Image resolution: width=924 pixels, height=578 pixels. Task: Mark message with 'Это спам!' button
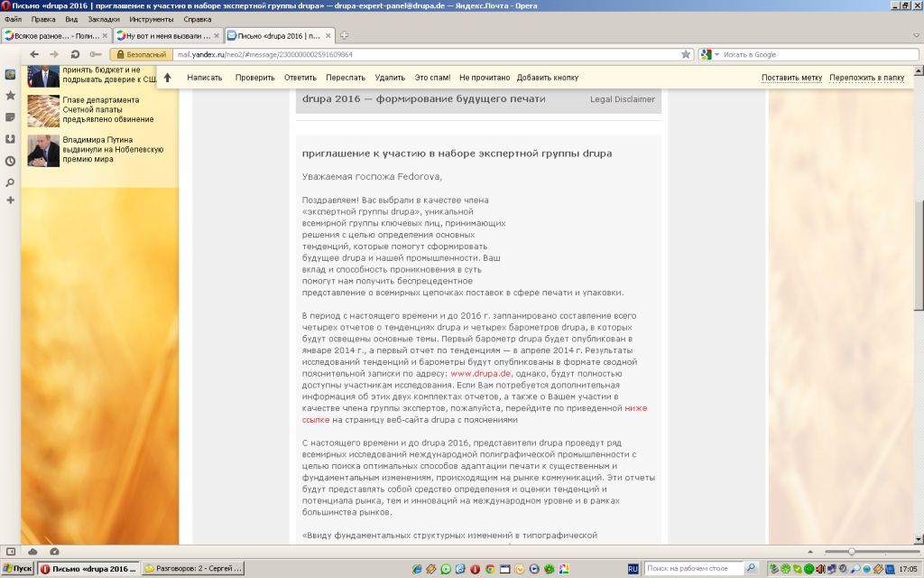click(x=432, y=78)
